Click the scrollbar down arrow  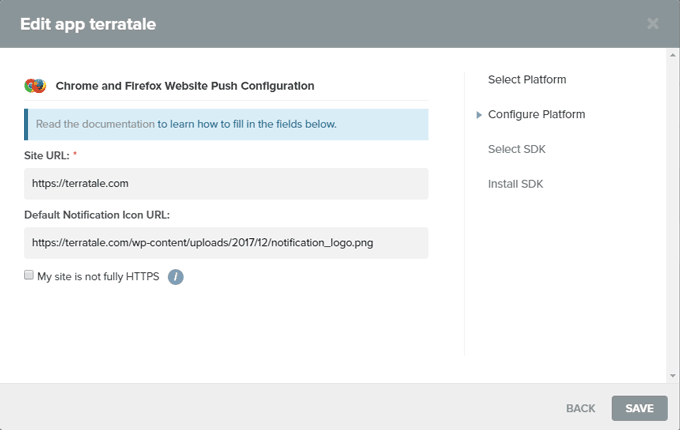[673, 376]
